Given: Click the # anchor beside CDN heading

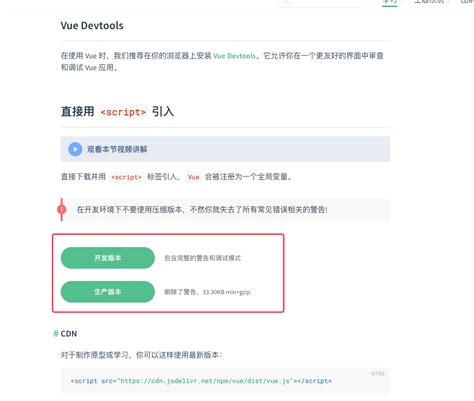Looking at the screenshot, I should coord(56,334).
